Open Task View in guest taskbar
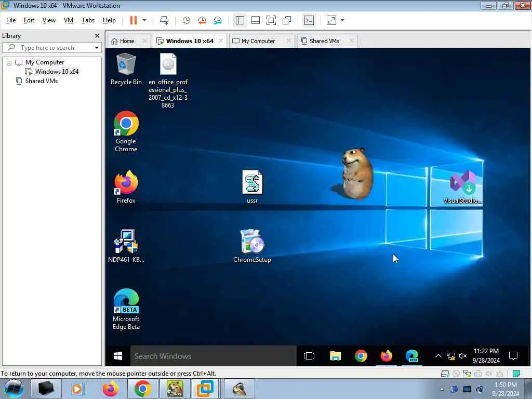This screenshot has width=532, height=399. 309,356
